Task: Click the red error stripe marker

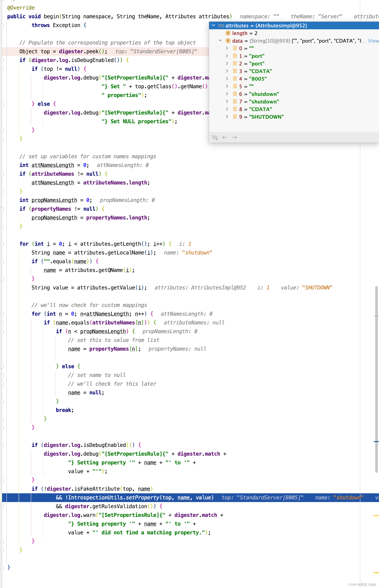Action: click(x=376, y=315)
